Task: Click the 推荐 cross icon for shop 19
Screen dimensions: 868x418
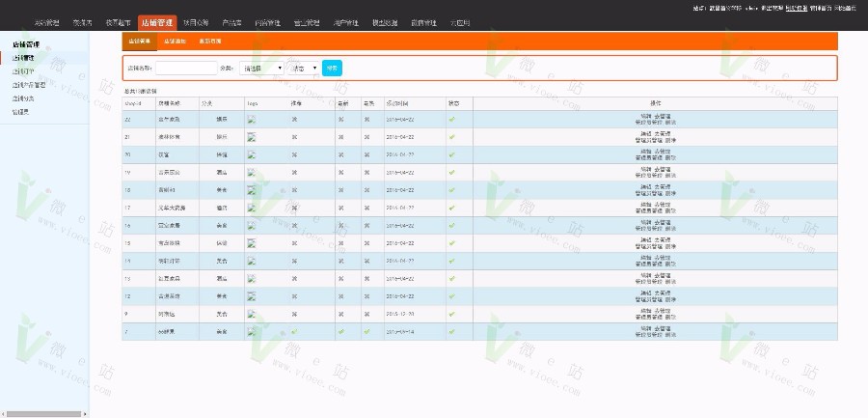Action: tap(294, 173)
